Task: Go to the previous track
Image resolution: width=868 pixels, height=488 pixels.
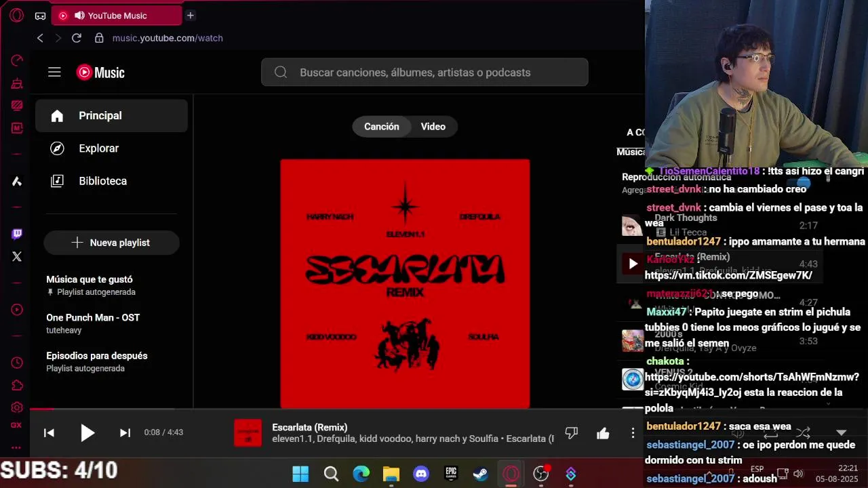Action: click(49, 432)
